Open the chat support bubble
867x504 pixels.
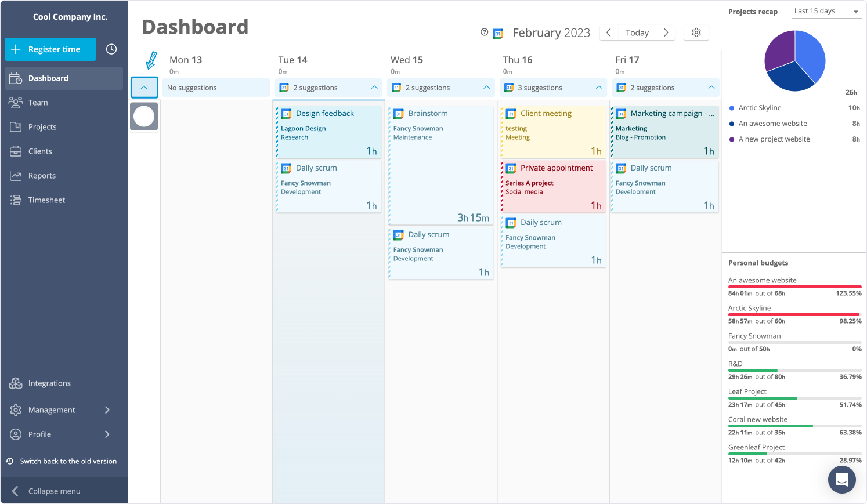coord(841,479)
